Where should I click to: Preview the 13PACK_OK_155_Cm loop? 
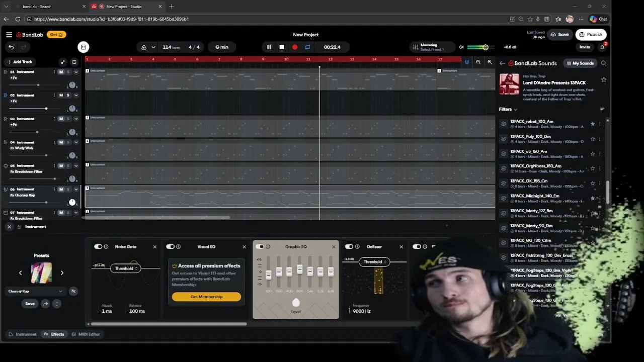[x=504, y=184]
